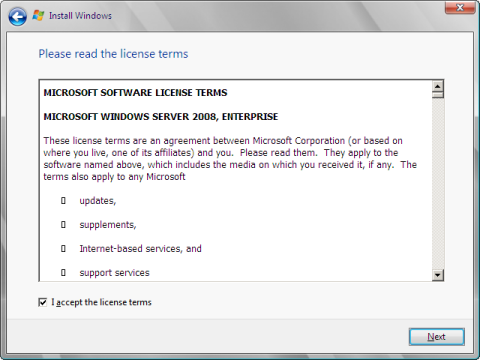
Task: Click the "MICROSOFT SOFTWARE LICENSE TERMS" heading line
Action: (135, 93)
